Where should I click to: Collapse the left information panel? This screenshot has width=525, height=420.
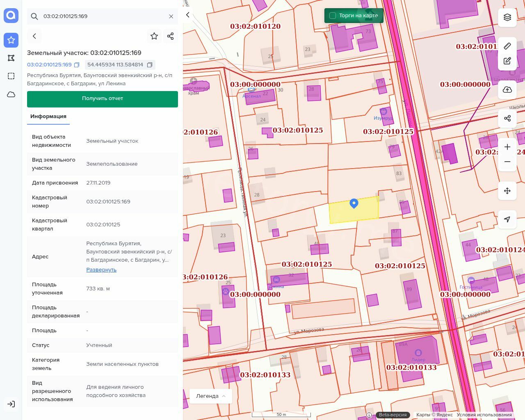pyautogui.click(x=188, y=15)
